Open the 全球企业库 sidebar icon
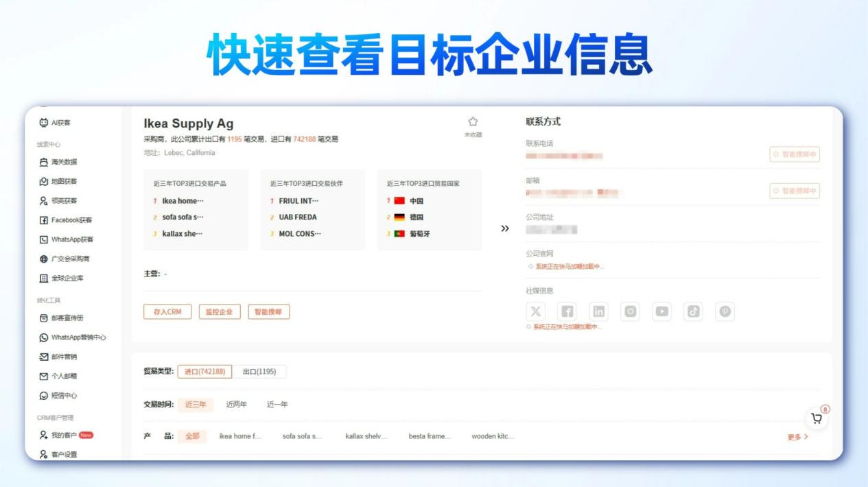The width and height of the screenshot is (868, 487). pyautogui.click(x=44, y=279)
